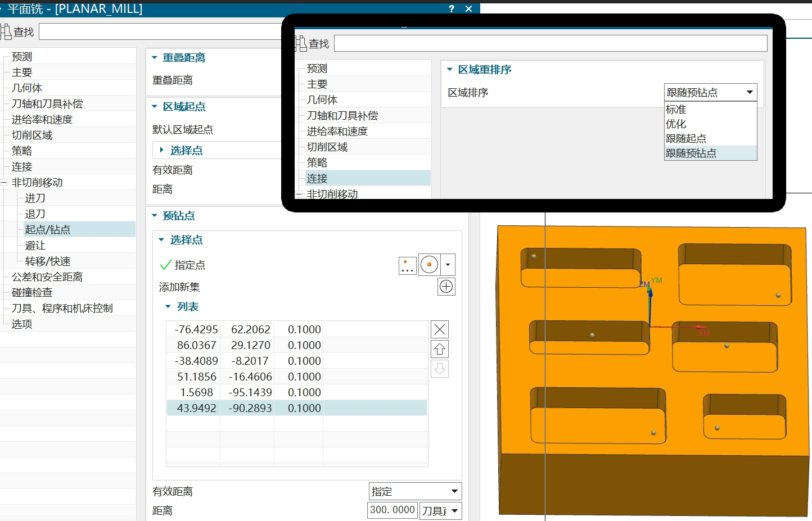
Task: Select list row -76.4295 62.2062
Action: coord(297,329)
